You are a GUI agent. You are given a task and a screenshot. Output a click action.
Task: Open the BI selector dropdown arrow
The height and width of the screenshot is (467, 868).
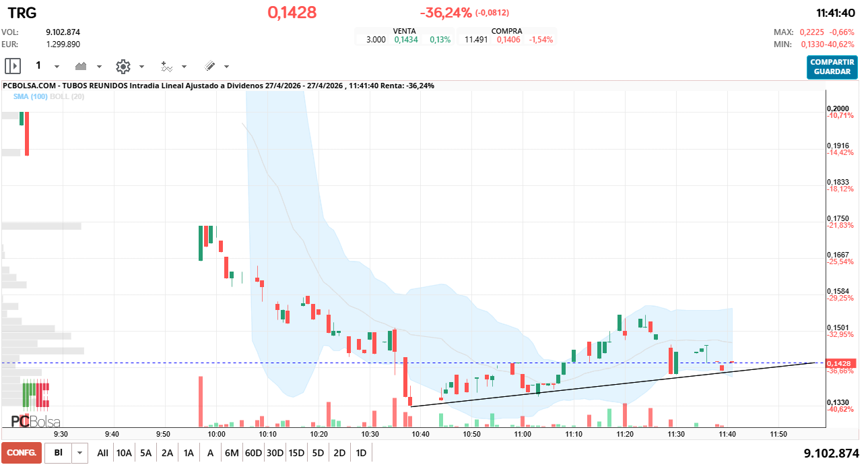coord(80,453)
